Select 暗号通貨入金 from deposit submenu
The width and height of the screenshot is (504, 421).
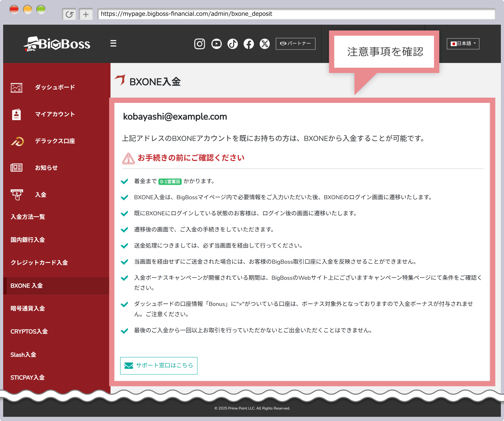pyautogui.click(x=28, y=308)
